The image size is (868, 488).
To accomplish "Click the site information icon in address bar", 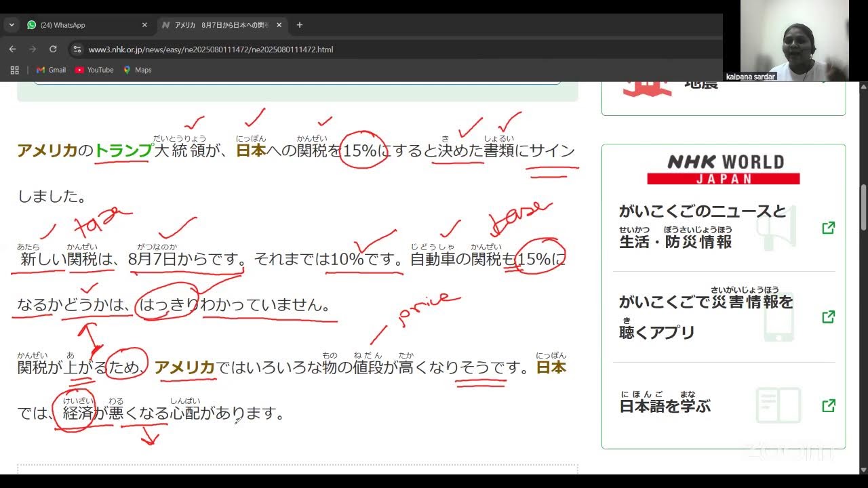I will [x=77, y=49].
